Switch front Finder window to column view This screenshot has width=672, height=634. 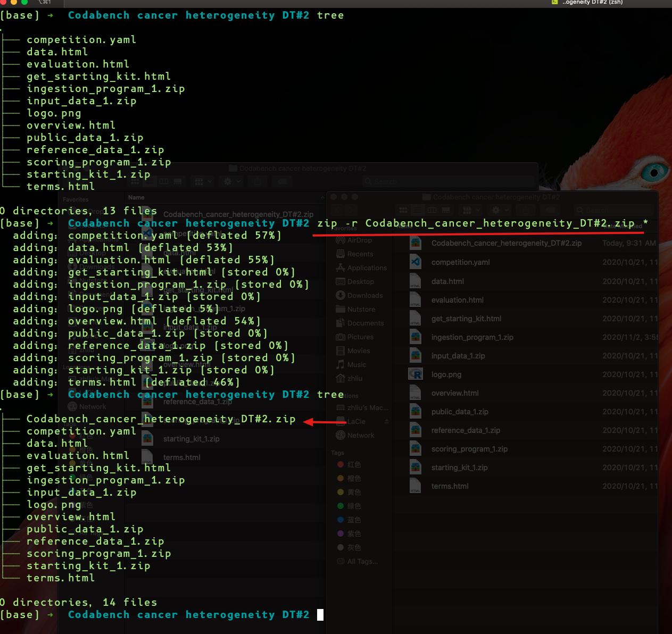(x=432, y=210)
